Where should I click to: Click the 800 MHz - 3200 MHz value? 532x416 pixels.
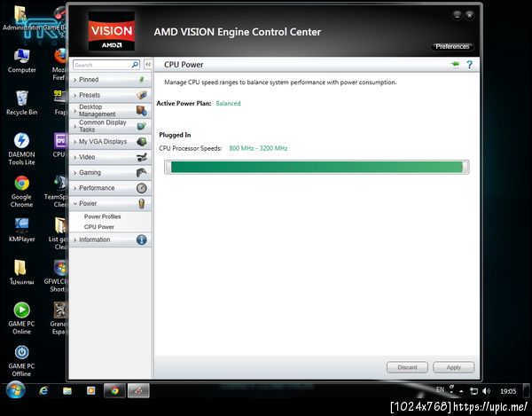tap(258, 148)
